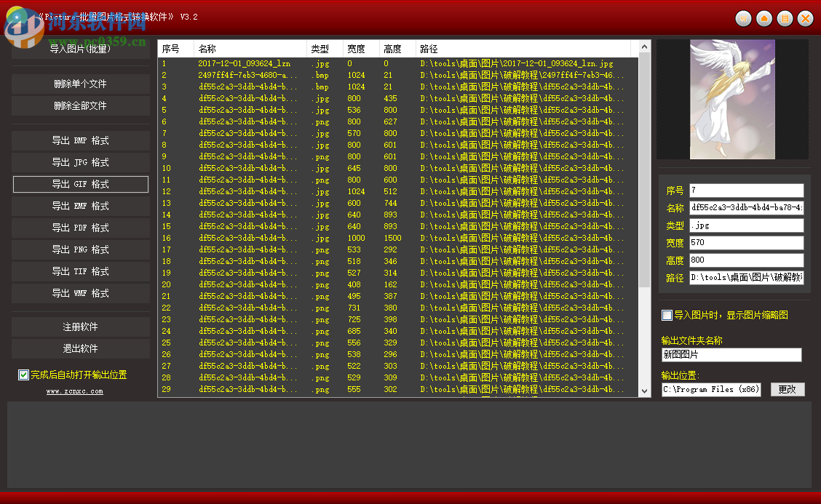
Task: Click height value 744 in row 13
Action: coord(390,203)
